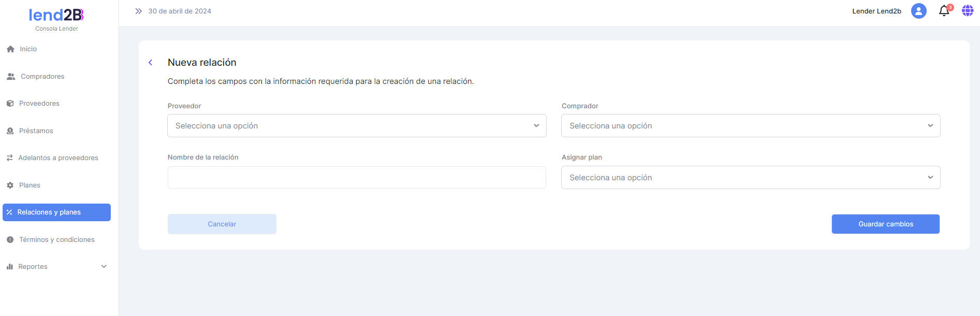Open the notifications bell
Image resolution: width=980 pixels, height=316 pixels.
944,11
